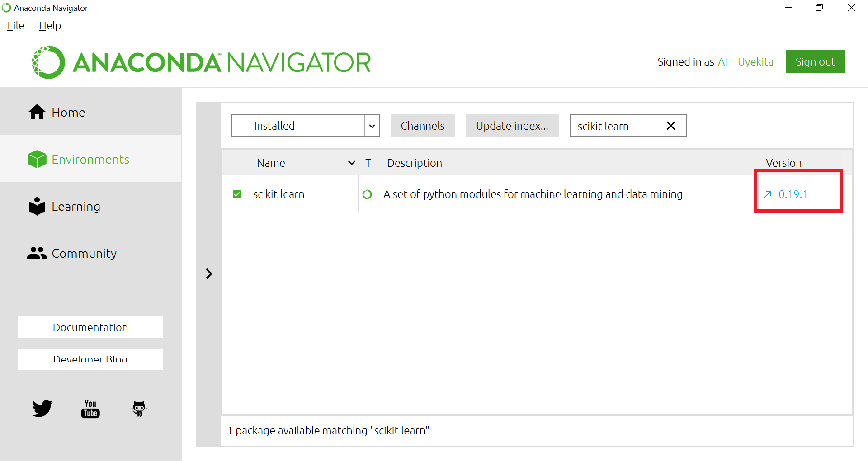This screenshot has width=868, height=461.
Task: Minimize the Anaconda Navigator window
Action: click(788, 8)
